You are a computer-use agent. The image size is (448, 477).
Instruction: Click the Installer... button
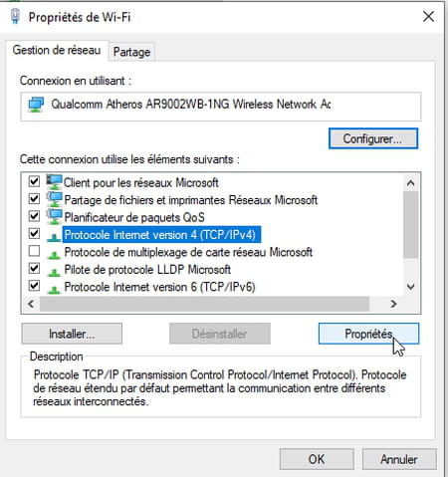pos(72,334)
